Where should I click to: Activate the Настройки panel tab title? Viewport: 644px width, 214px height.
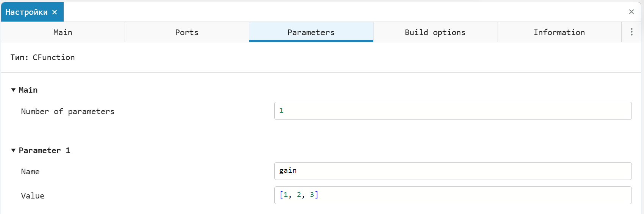27,12
